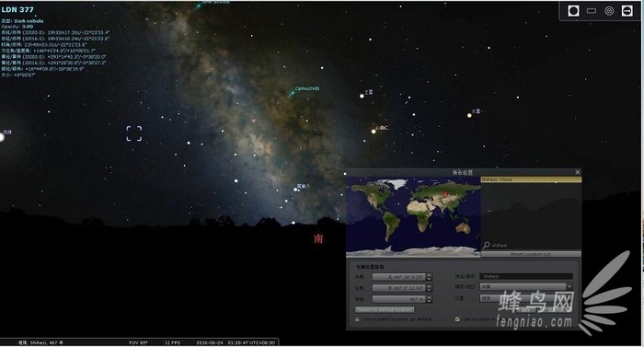
Task: Open the planet dropdown showing 地球
Action: [x=526, y=298]
